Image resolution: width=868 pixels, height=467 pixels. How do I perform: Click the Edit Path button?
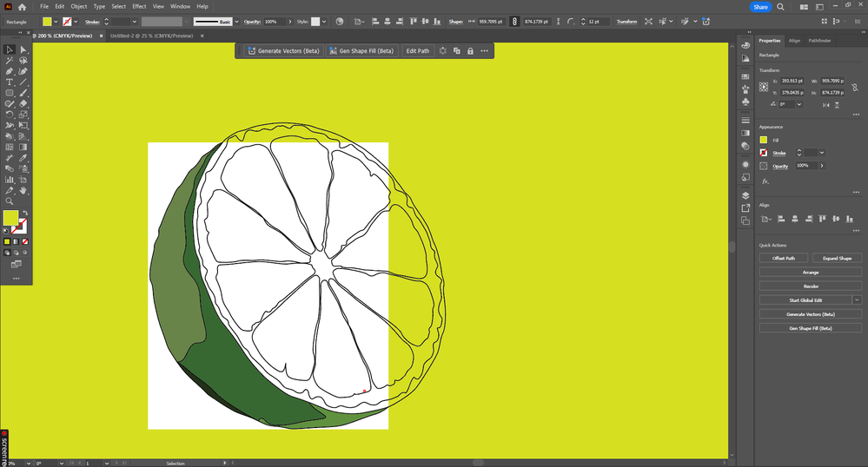(418, 51)
